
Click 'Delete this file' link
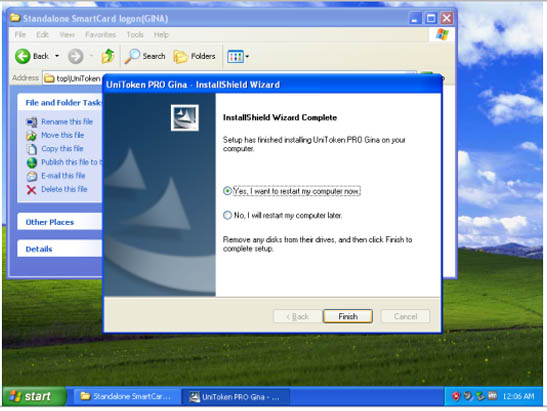[x=64, y=189]
